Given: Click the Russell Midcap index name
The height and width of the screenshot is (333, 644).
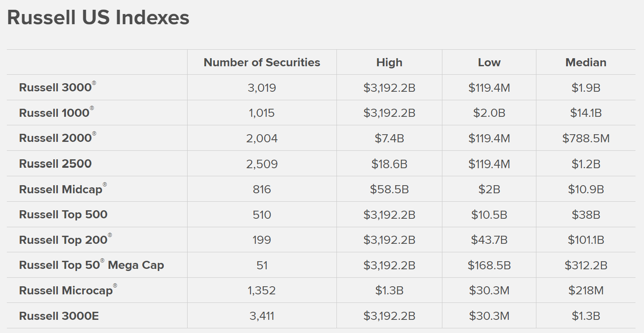Looking at the screenshot, I should pos(63,189).
